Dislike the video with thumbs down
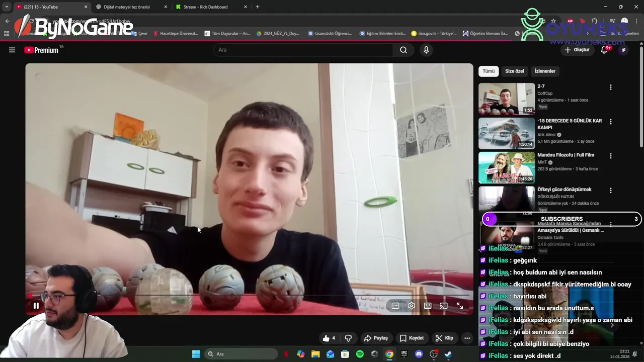This screenshot has width=644, height=362. (x=348, y=338)
